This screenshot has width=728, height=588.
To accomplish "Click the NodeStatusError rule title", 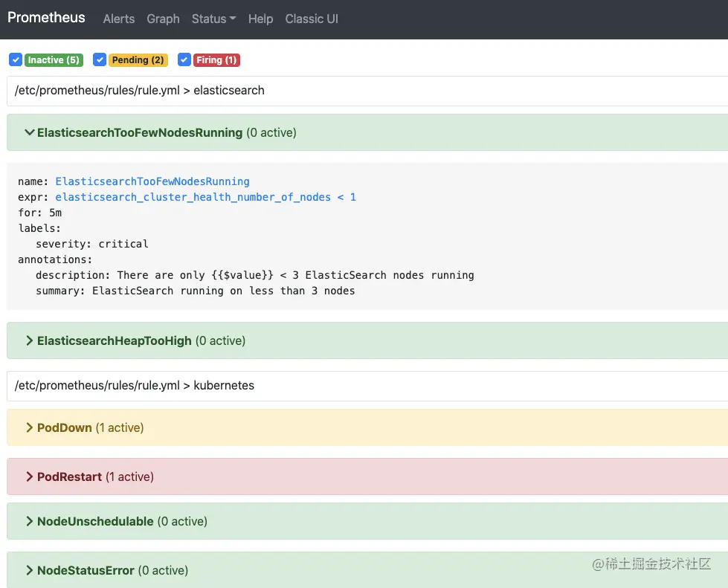I will click(86, 570).
